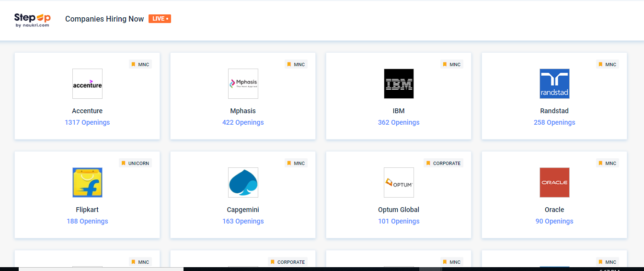Select the Mphasis company name
The image size is (644, 271).
[243, 111]
